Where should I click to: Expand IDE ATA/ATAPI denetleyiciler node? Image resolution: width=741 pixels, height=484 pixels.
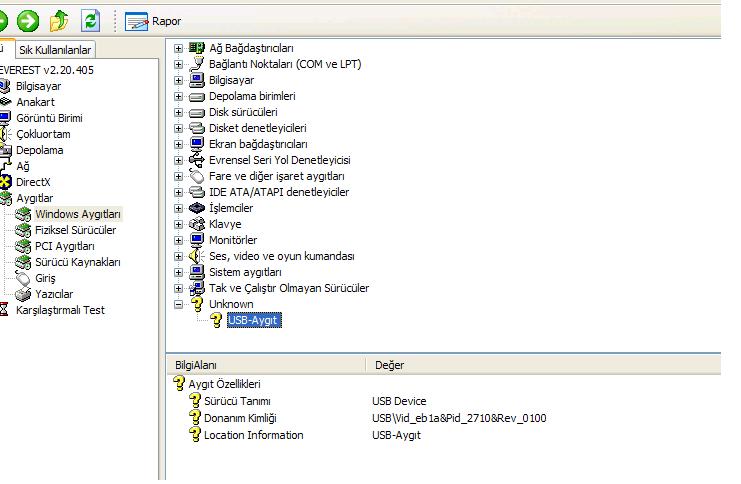tap(178, 192)
